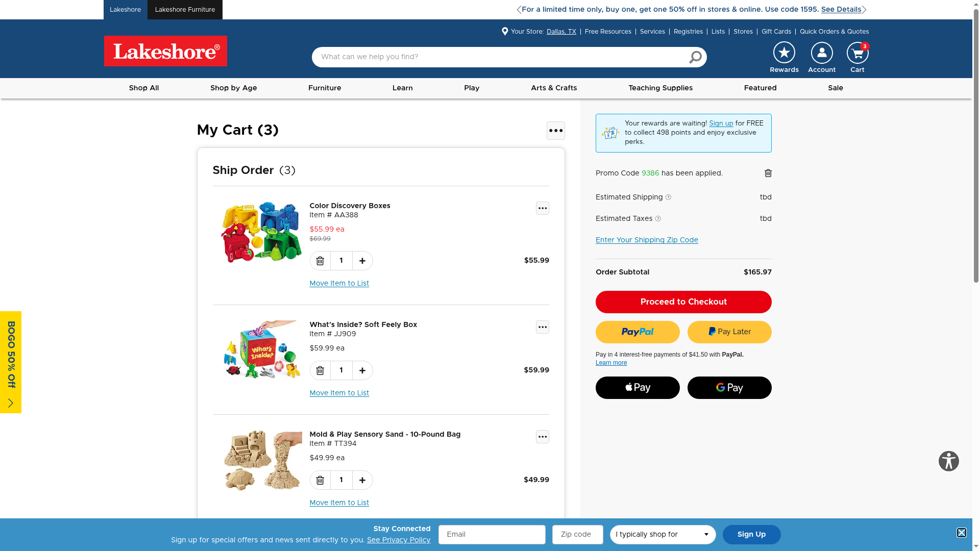Open the shopping cart icon
Image resolution: width=980 pixels, height=551 pixels.
click(857, 53)
